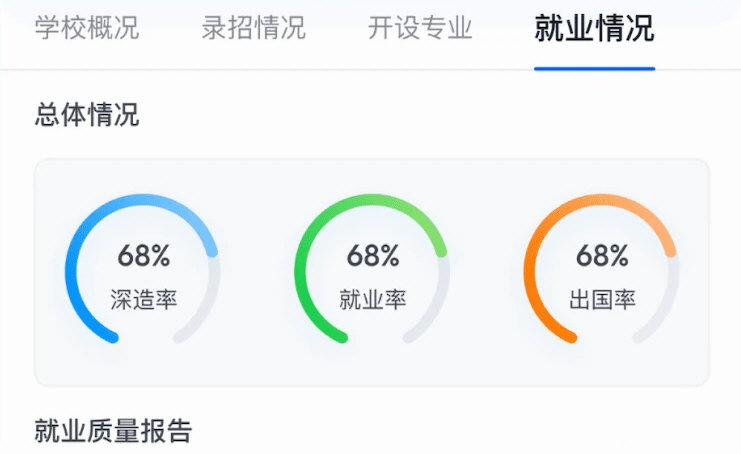Click the active 就业情况 tab
The width and height of the screenshot is (741, 454).
pyautogui.click(x=594, y=28)
